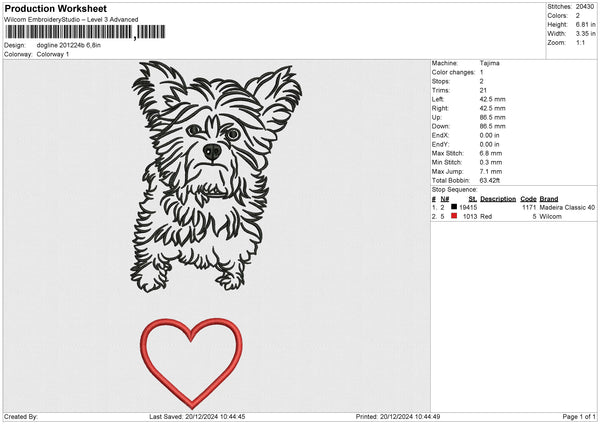Click the 'Wilcom' brand entry in row 2

550,217
